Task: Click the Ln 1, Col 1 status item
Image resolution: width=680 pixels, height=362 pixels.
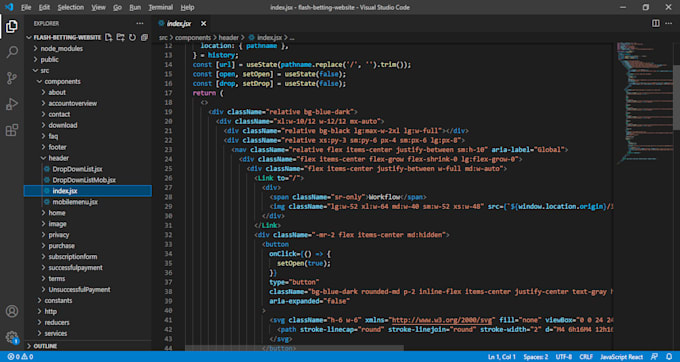Action: point(502,357)
